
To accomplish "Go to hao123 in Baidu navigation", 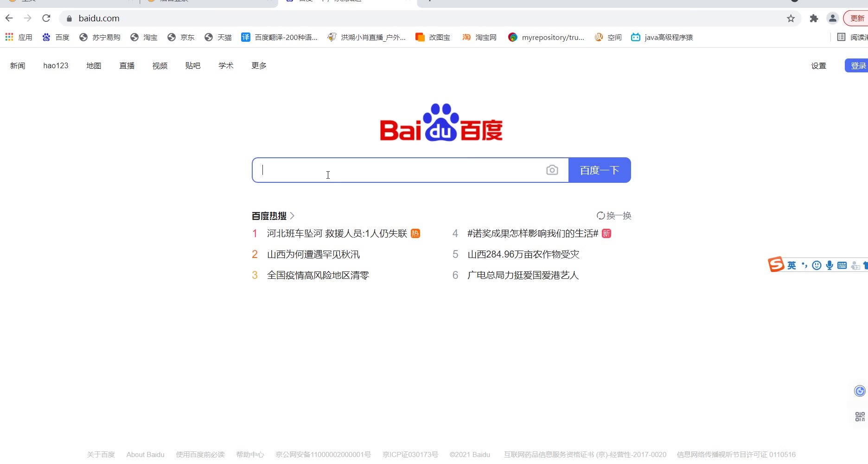I will [x=56, y=66].
